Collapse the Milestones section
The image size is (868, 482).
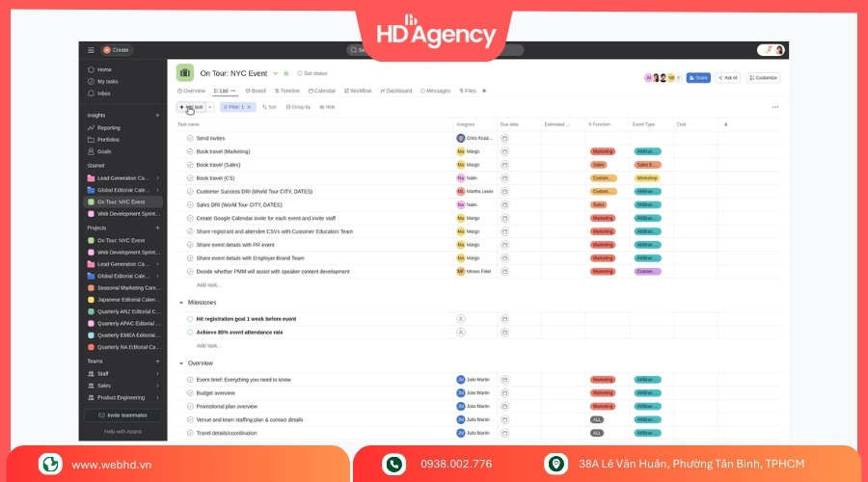pyautogui.click(x=180, y=303)
